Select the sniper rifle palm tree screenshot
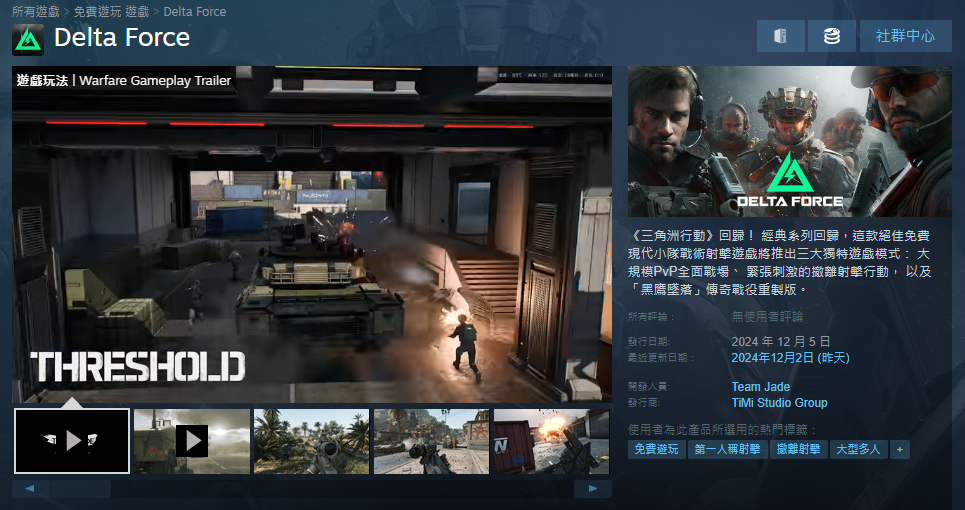 pos(311,441)
